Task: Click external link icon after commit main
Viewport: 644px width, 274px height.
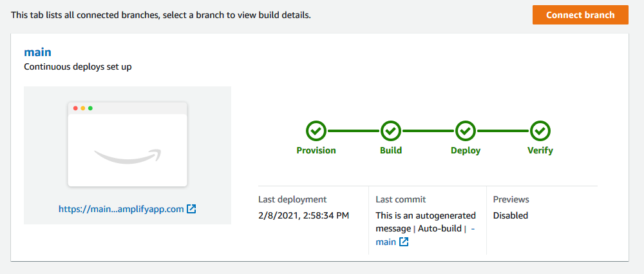Action: click(x=404, y=242)
